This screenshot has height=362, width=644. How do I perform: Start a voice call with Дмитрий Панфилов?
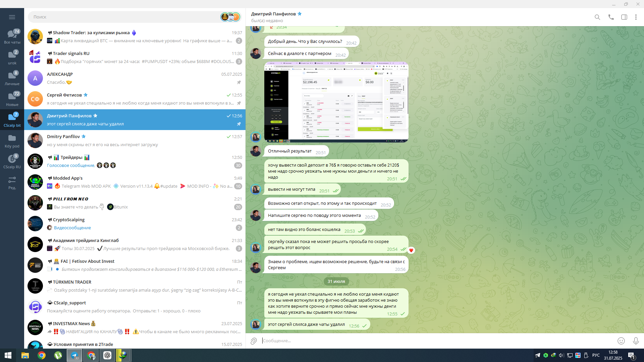[611, 17]
